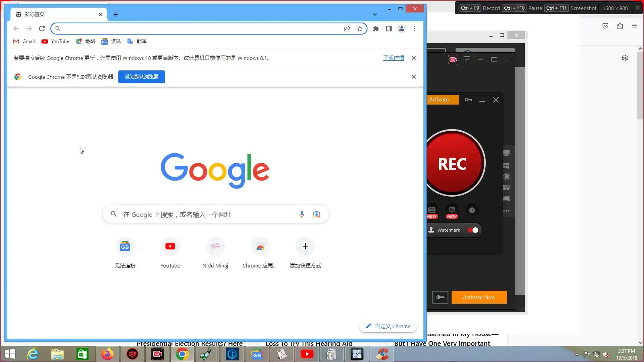Screen dimensions: 644x362
Task: Open the Gmail bookmark
Action: pos(24,41)
